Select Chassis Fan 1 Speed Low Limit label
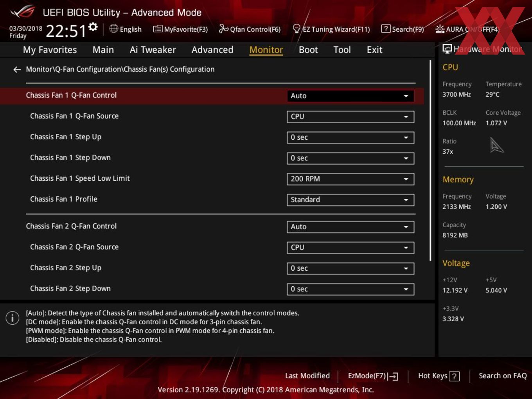Screen dimensions: 532x399 pos(80,178)
